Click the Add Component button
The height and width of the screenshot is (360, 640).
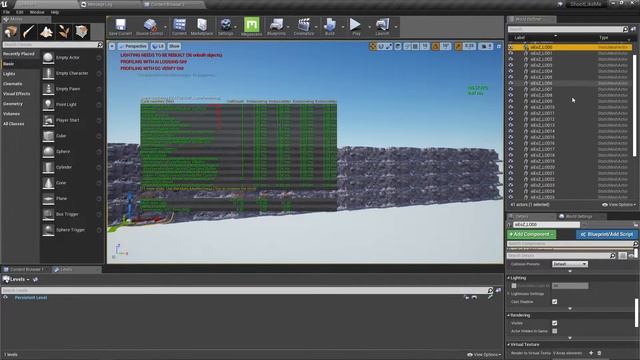531,234
